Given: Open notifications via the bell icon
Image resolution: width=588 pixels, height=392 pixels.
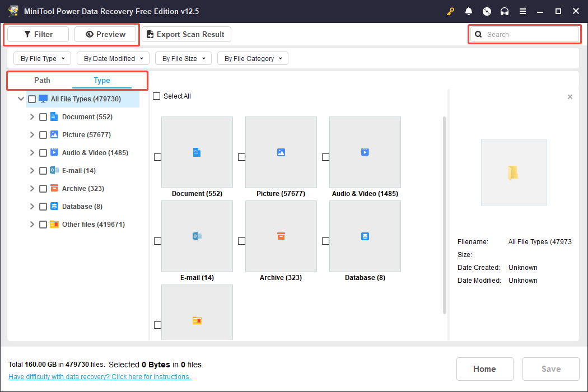Looking at the screenshot, I should [468, 11].
